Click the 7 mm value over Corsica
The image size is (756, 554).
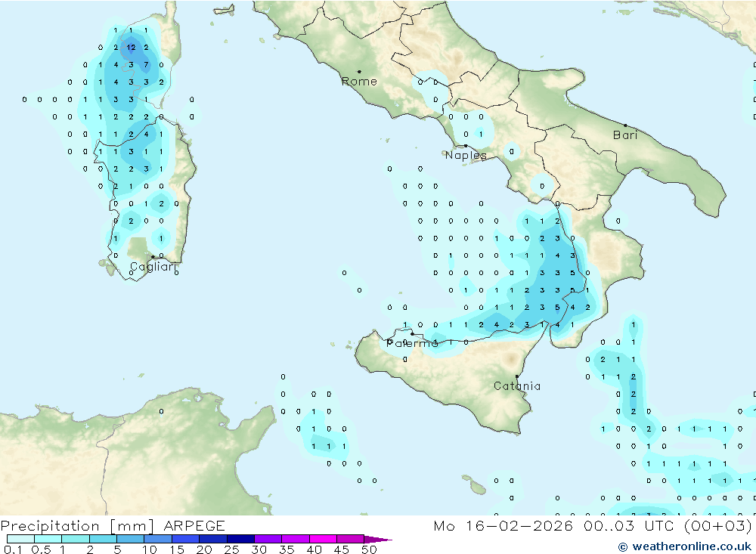point(146,64)
